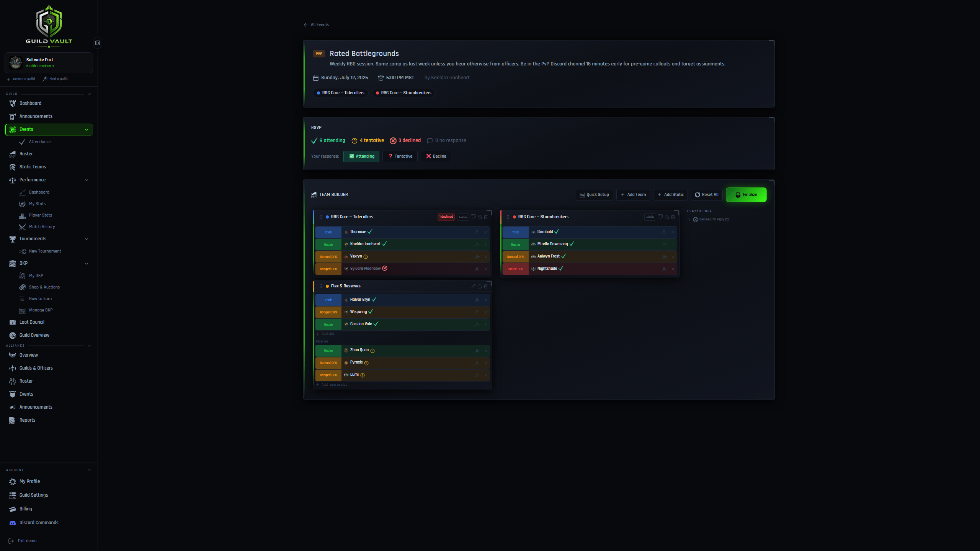The width and height of the screenshot is (980, 551).
Task: Unassign player icon on Zhao Quan row
Action: [x=477, y=351]
